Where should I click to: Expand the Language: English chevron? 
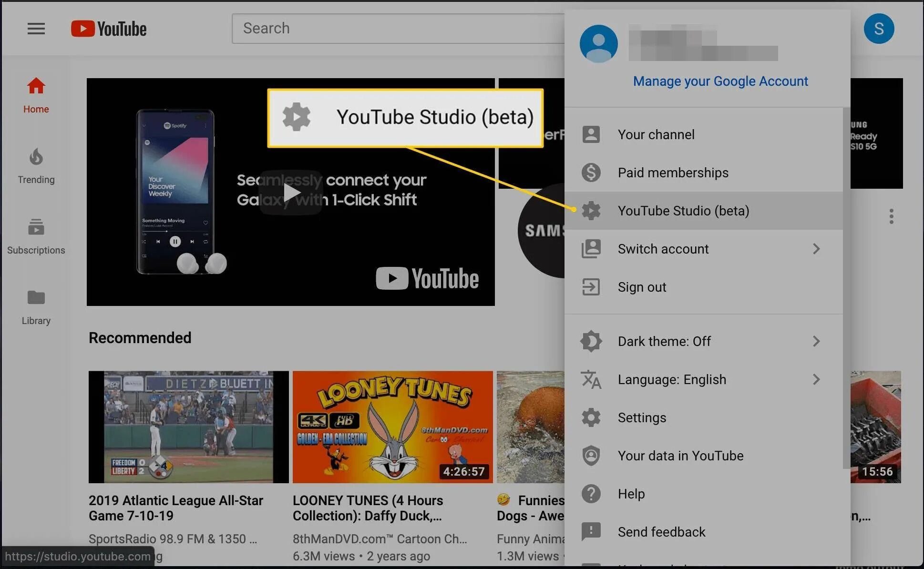(816, 379)
